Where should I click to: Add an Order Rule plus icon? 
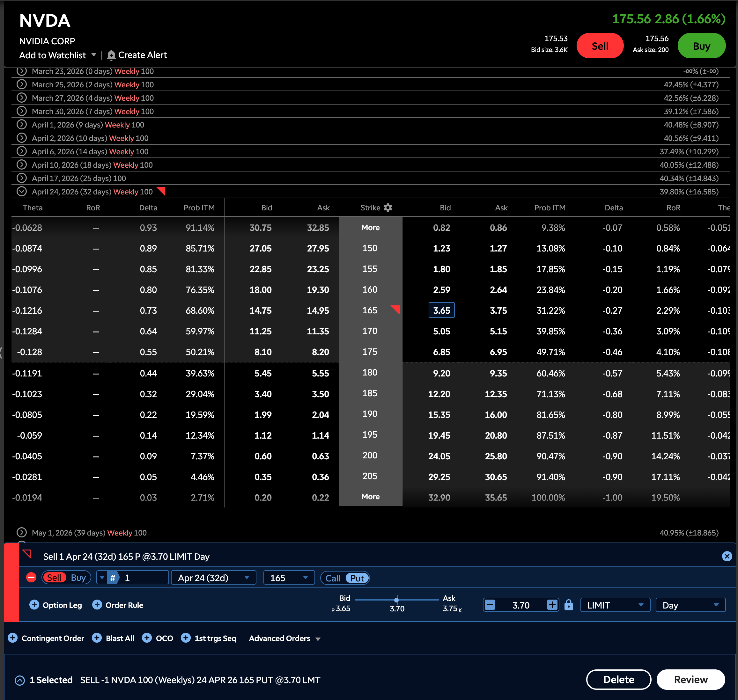click(x=97, y=605)
